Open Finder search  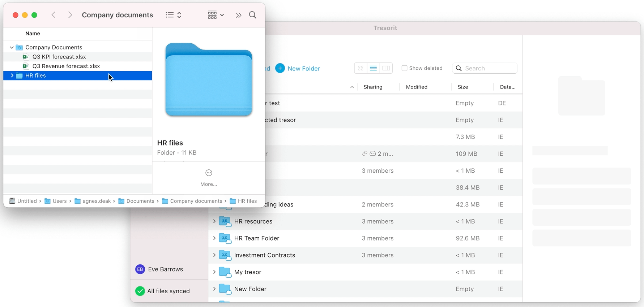point(253,15)
